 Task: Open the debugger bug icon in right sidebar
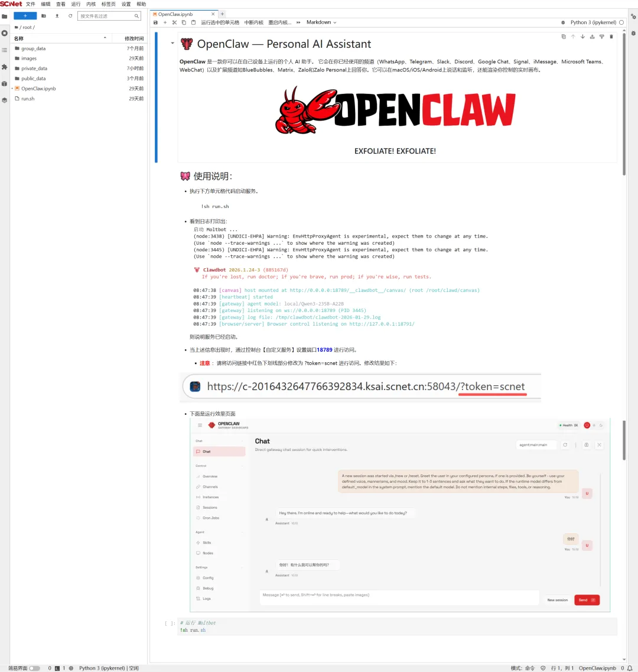[633, 33]
